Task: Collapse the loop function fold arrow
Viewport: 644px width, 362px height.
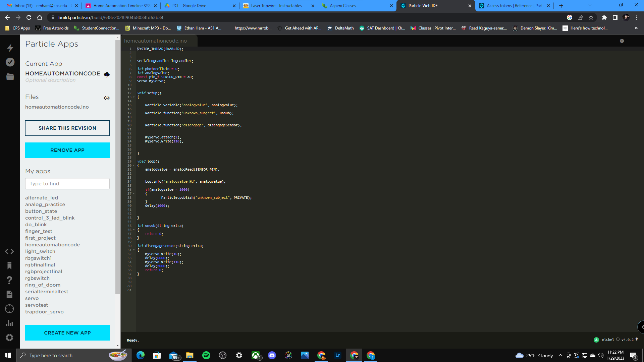Action: (x=133, y=165)
